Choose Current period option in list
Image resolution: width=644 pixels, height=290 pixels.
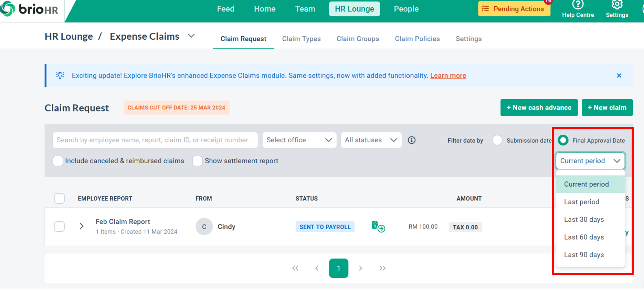590,184
